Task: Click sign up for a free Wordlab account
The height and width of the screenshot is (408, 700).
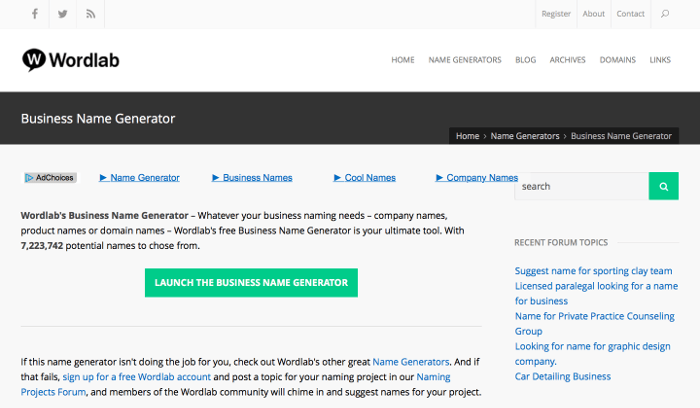Action: (x=137, y=377)
